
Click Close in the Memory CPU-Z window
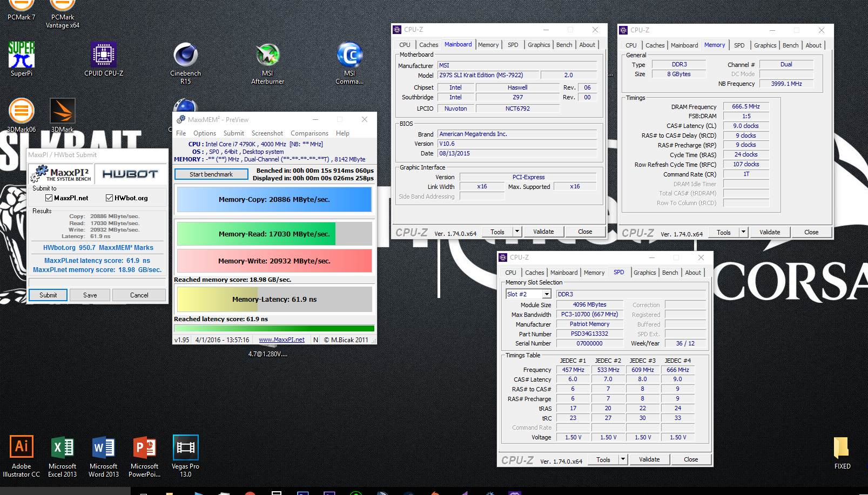pos(811,232)
